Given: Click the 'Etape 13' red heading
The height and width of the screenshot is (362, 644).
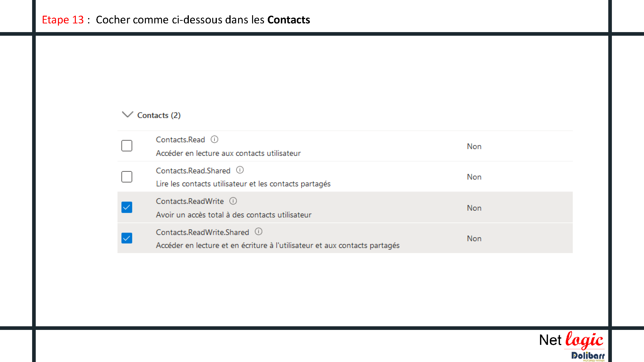Looking at the screenshot, I should (63, 20).
